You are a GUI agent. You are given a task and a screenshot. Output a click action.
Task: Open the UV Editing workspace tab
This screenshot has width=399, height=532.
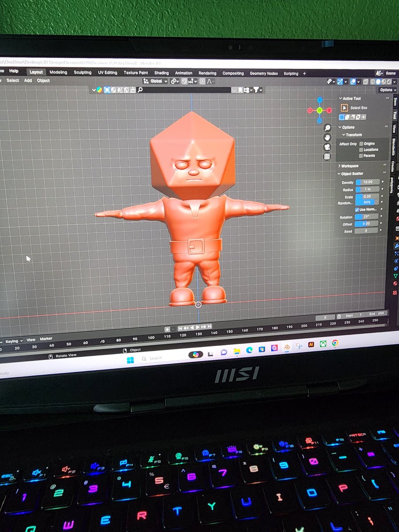coord(108,73)
